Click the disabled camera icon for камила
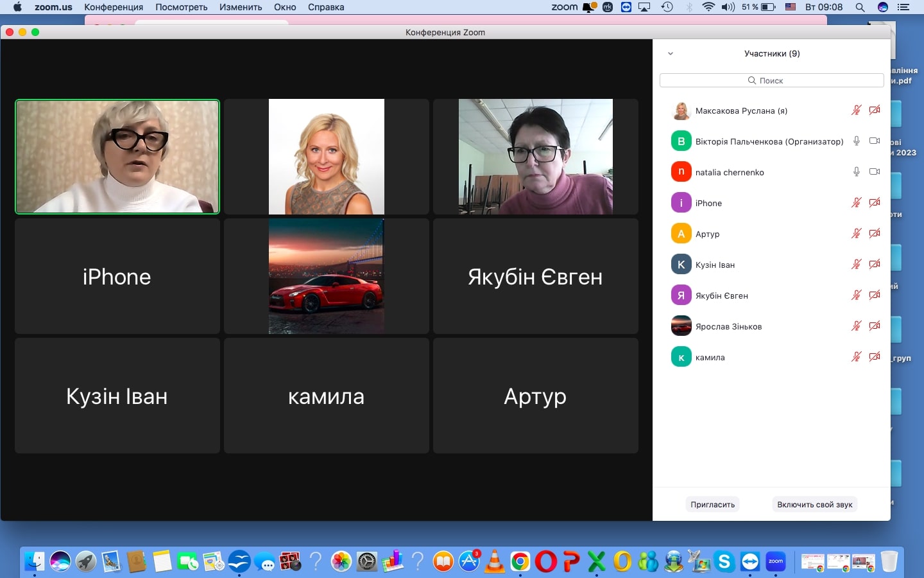The height and width of the screenshot is (578, 924). click(875, 356)
